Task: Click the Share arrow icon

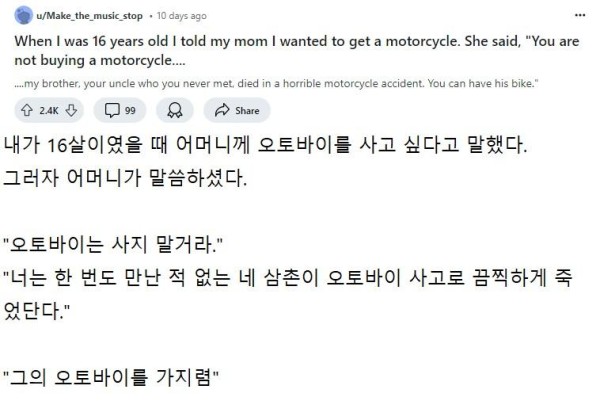Action: point(222,111)
